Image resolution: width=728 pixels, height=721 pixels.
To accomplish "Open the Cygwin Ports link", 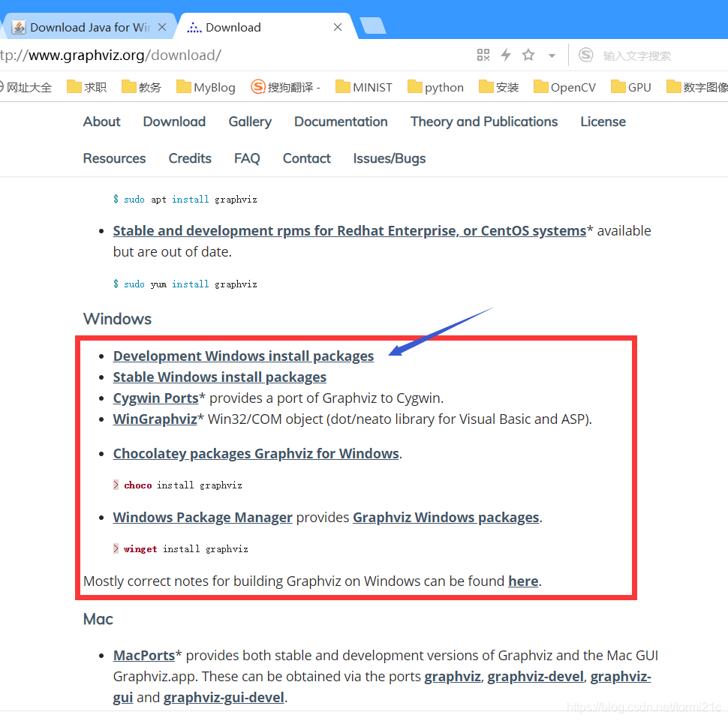I will click(x=155, y=398).
